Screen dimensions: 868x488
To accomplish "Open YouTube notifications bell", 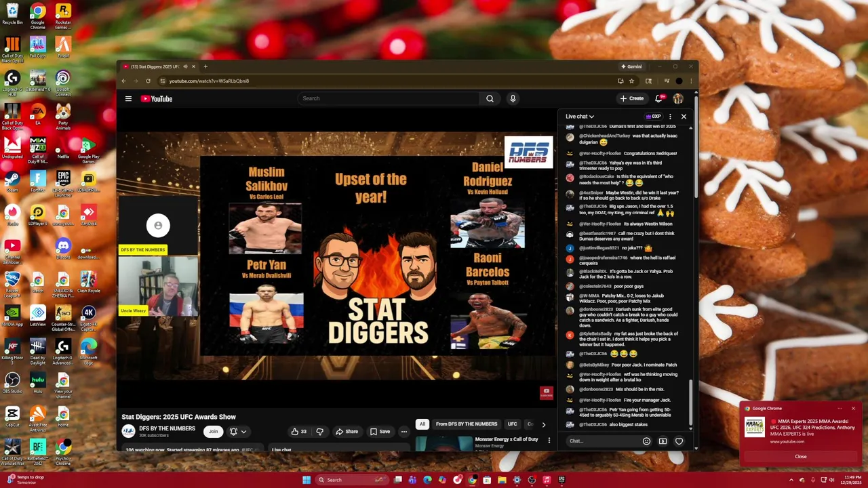I will [658, 98].
